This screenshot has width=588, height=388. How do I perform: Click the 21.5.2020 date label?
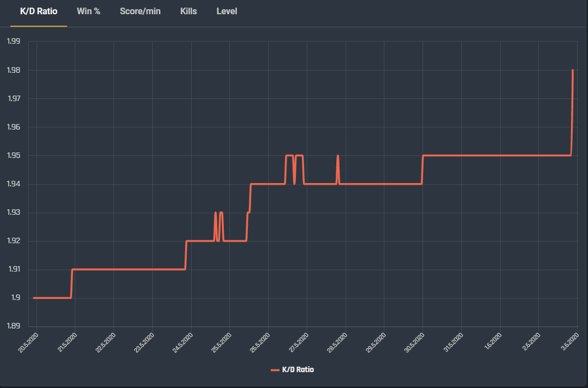click(67, 343)
